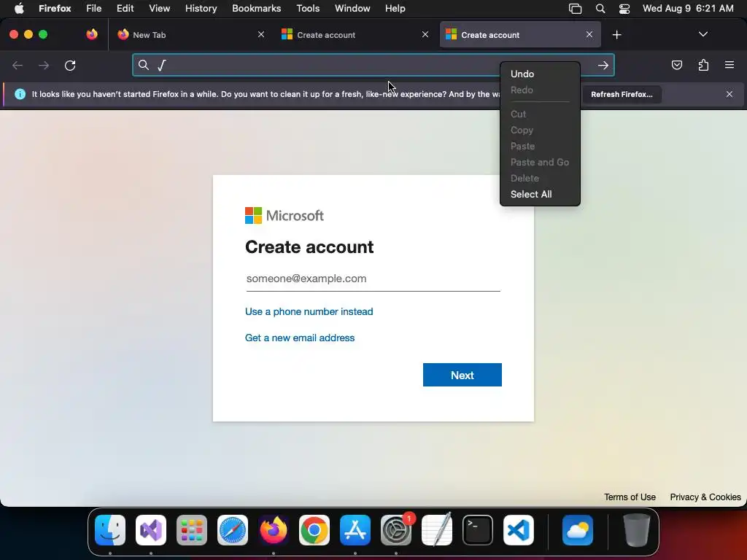Click the Firefox icon in the Dock
Viewport: 747px width, 560px height.
tap(274, 530)
